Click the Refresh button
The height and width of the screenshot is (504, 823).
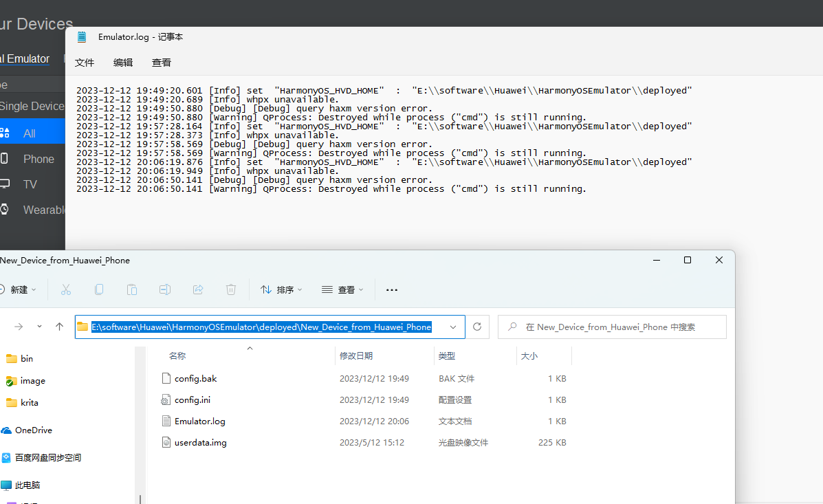(x=477, y=327)
